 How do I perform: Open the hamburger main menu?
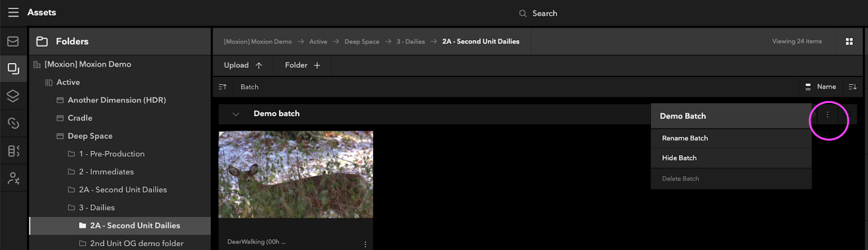click(13, 12)
